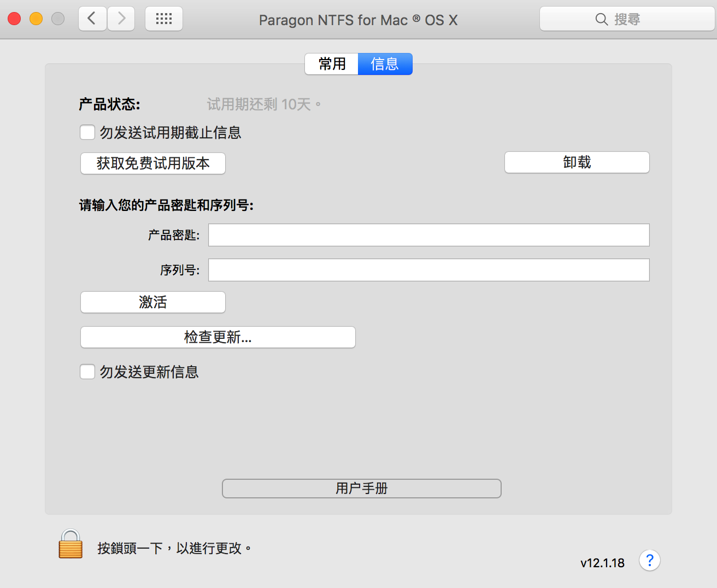Click the 试用期还剩 10天 status text
The height and width of the screenshot is (588, 717).
click(264, 104)
